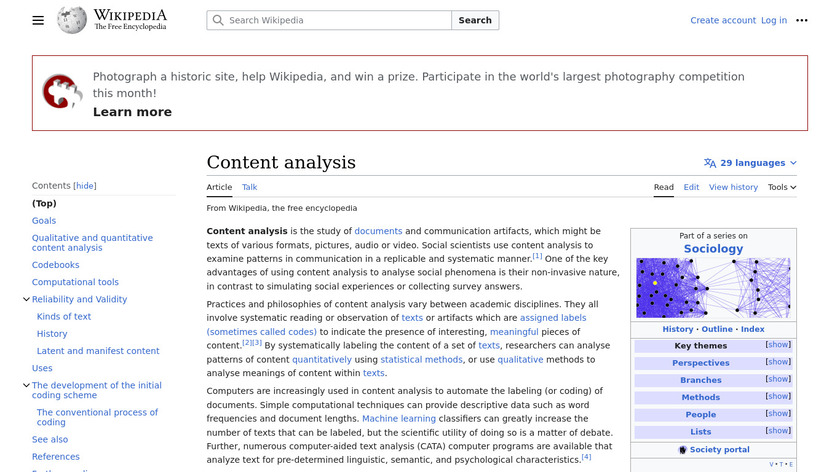Collapse the development of initial coding scheme

point(26,385)
